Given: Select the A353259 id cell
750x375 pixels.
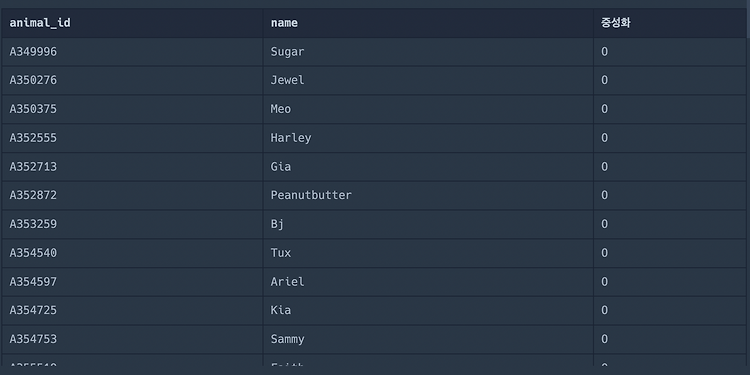Looking at the screenshot, I should [132, 224].
